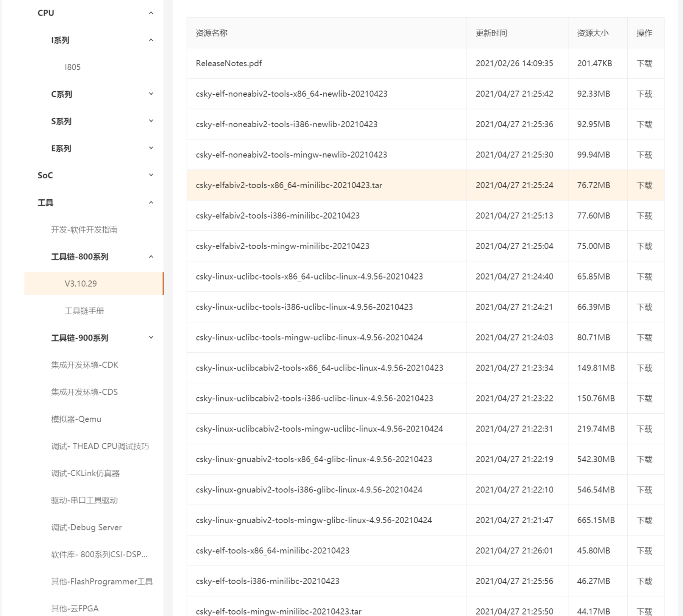Download the 665.15MB gnuabiv2 mingw glibc package
683x616 pixels.
coord(644,520)
